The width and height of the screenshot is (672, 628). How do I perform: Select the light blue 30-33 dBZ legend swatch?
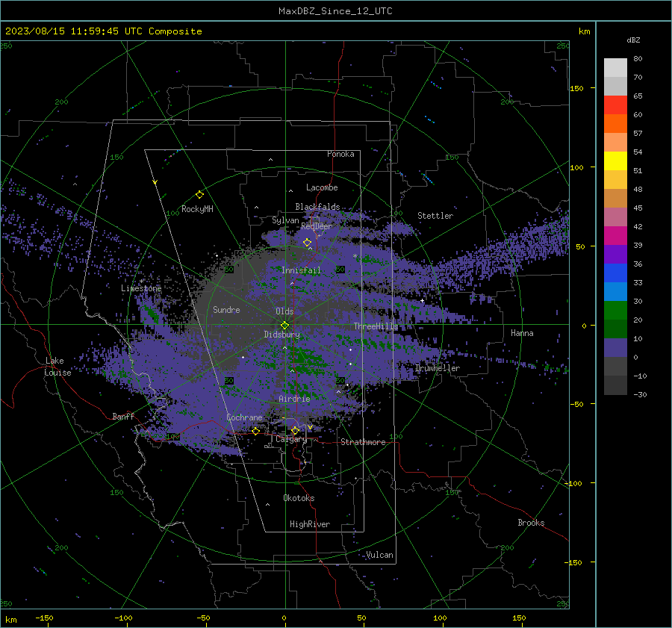(x=615, y=292)
